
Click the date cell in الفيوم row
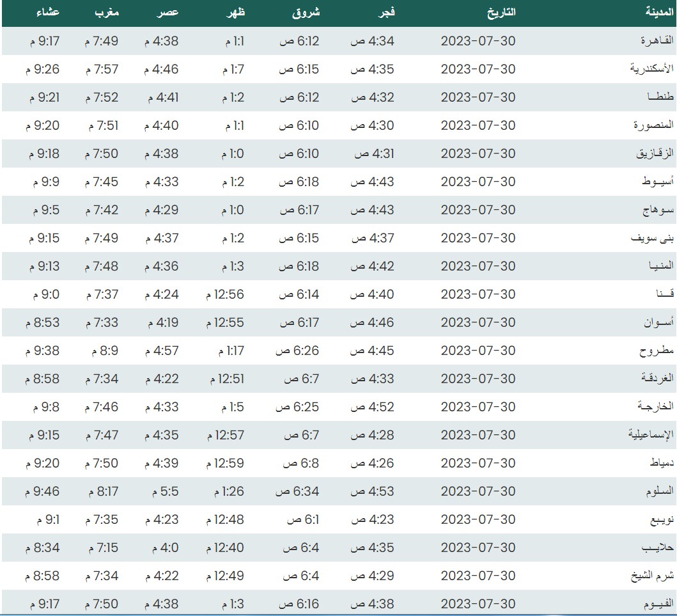[478, 604]
